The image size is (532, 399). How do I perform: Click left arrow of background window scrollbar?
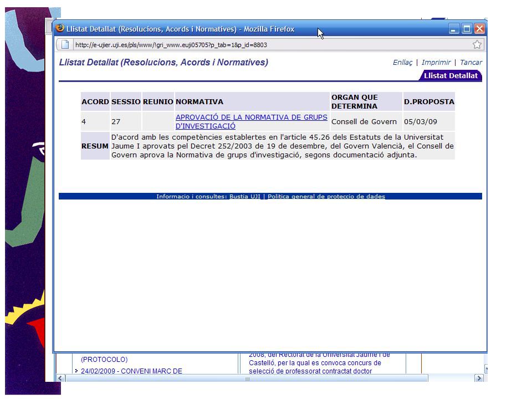60,378
